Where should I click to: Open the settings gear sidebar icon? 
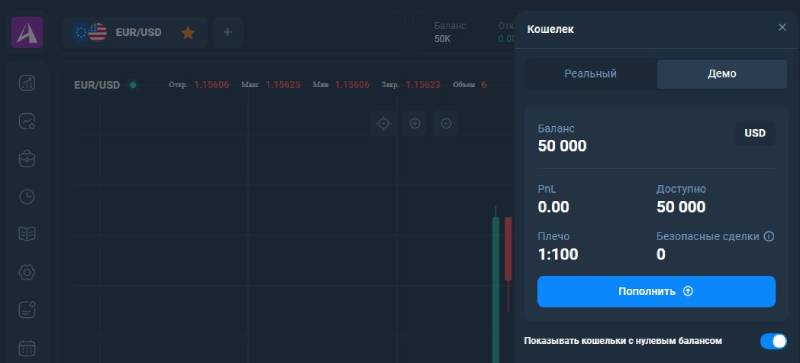click(27, 272)
